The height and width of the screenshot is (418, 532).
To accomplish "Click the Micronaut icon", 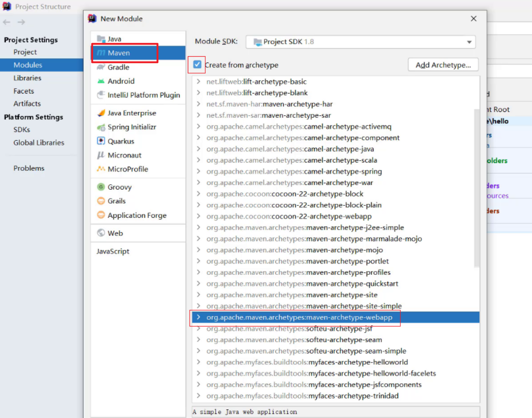I will (x=101, y=155).
